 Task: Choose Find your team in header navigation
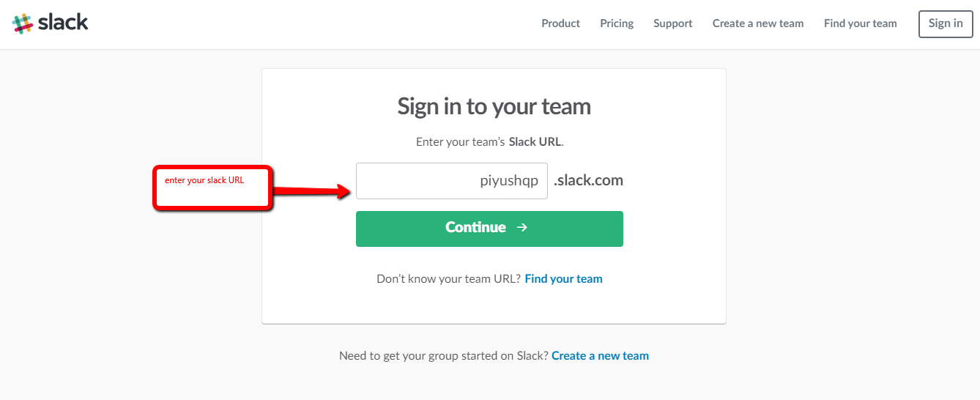point(860,23)
